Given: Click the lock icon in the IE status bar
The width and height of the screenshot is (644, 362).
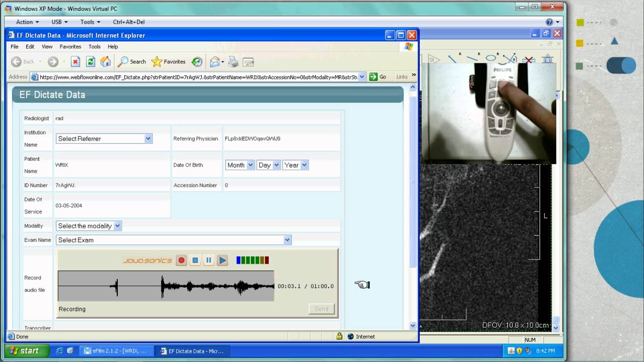Looking at the screenshot, I should click(339, 336).
